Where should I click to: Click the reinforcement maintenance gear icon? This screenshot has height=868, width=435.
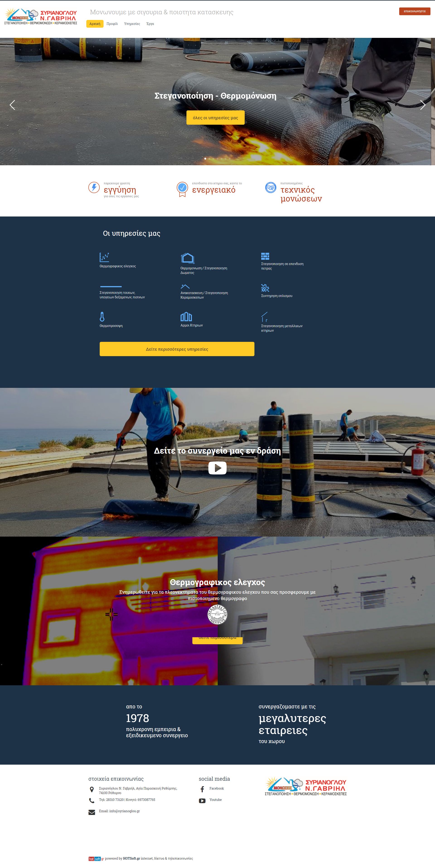coord(265,288)
